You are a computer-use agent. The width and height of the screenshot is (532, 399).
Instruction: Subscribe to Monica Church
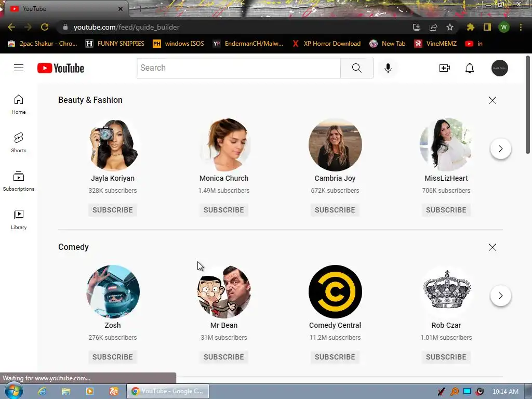coord(223,210)
